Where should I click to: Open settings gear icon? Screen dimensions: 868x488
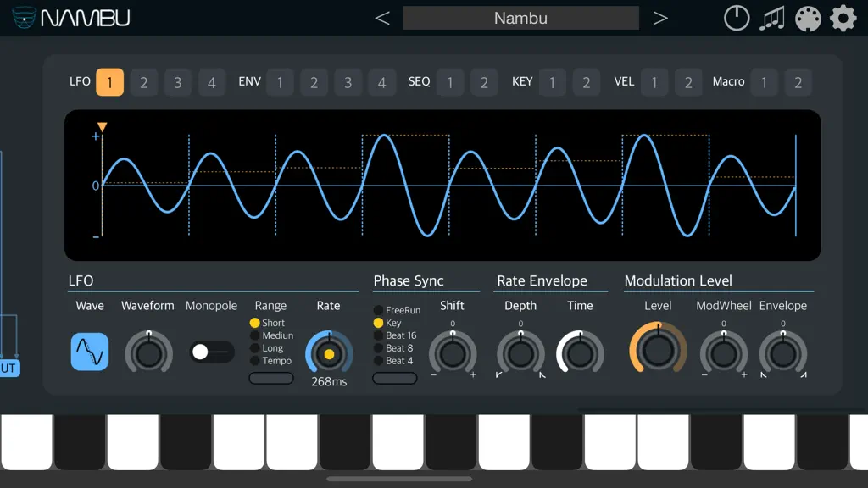tap(843, 19)
